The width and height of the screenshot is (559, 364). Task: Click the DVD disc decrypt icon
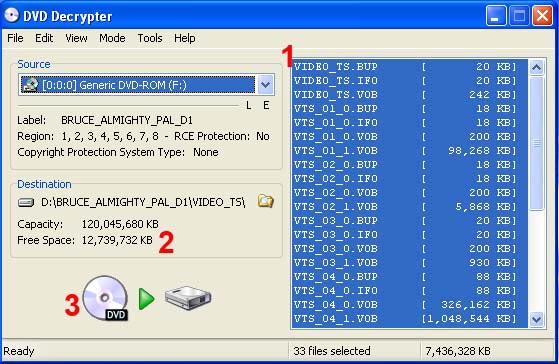[105, 298]
